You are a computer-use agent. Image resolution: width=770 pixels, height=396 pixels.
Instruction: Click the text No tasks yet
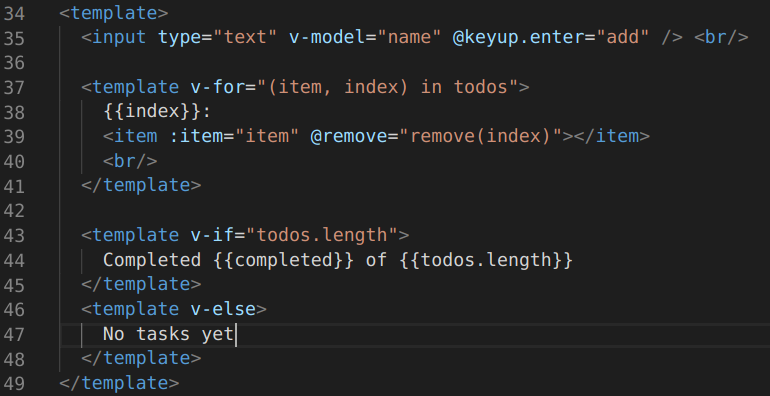[x=168, y=334]
